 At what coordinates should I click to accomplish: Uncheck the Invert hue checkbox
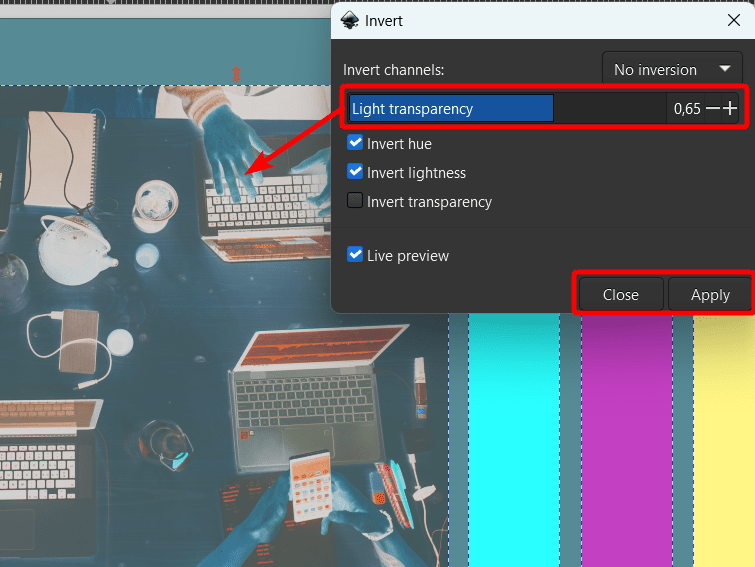pyautogui.click(x=355, y=143)
